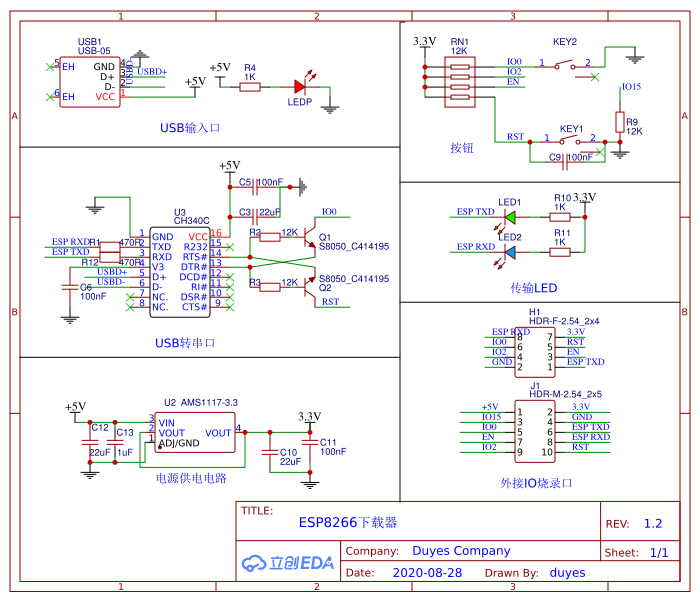
Task: Click the R12 470R resistor label
Action: point(111,263)
